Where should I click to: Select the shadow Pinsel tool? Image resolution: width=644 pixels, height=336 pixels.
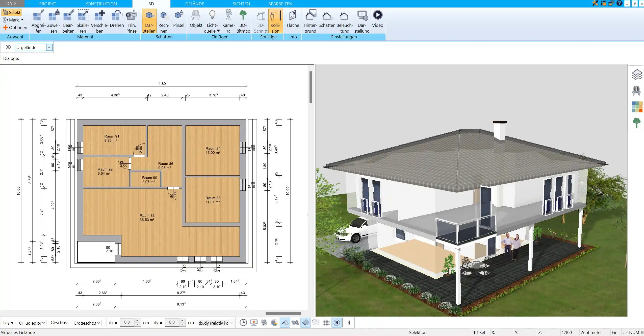click(179, 19)
